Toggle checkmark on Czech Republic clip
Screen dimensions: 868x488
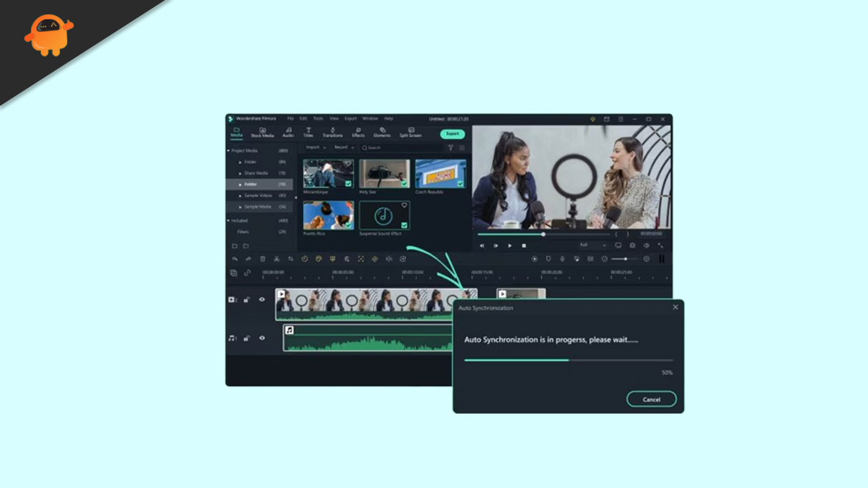point(461,184)
